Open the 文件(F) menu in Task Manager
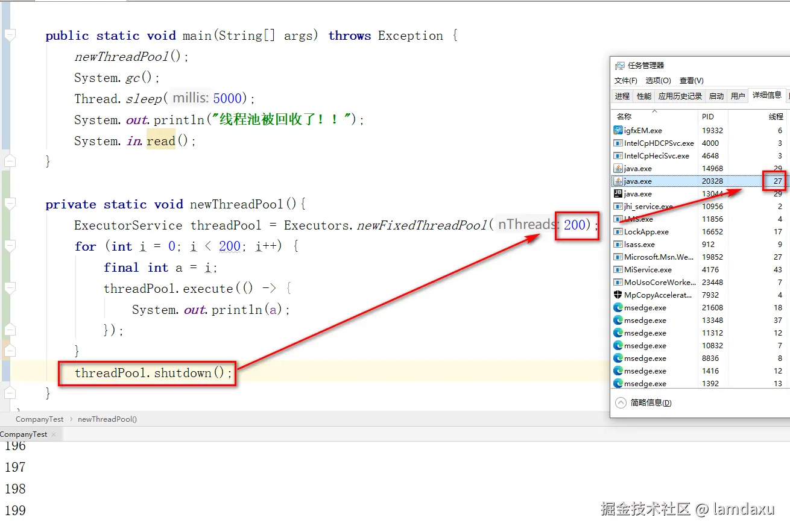 tap(626, 80)
